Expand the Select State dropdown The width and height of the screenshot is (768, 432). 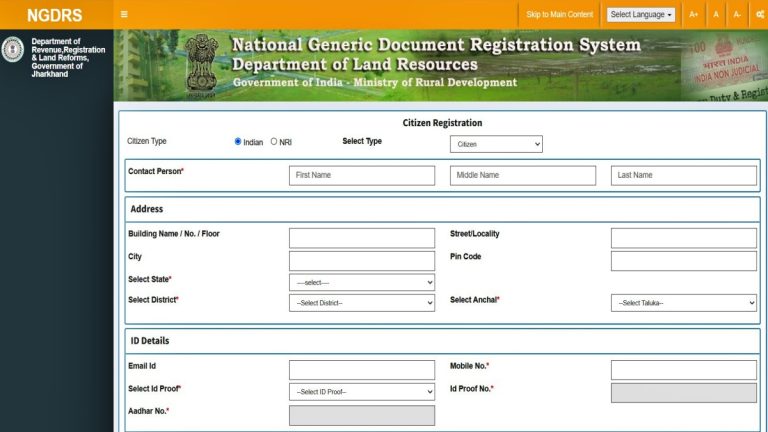tap(362, 283)
